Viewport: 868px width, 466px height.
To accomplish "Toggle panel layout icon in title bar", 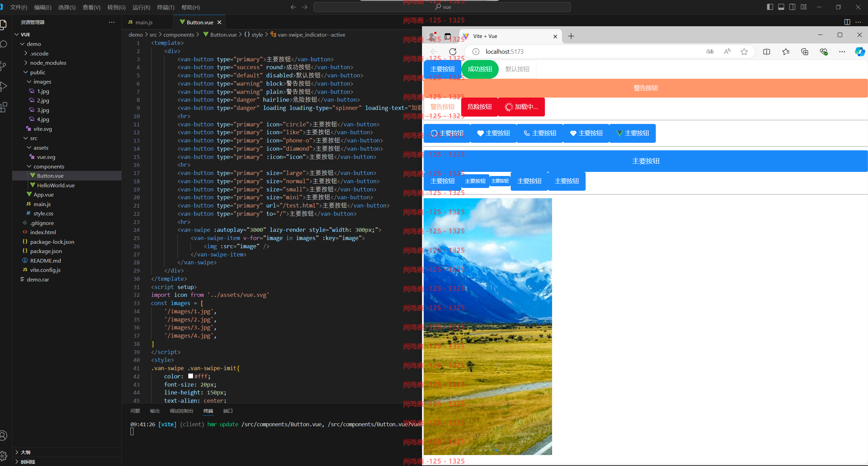I will tap(781, 7).
